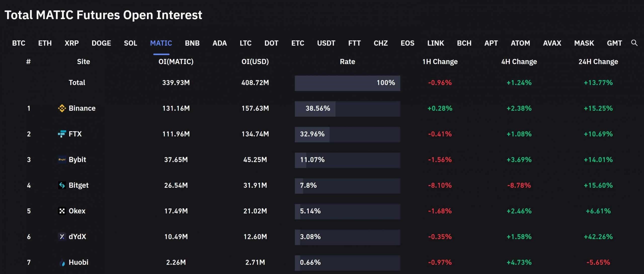Viewport: 644px width, 274px height.
Task: Click the search magnifier icon
Action: (634, 43)
